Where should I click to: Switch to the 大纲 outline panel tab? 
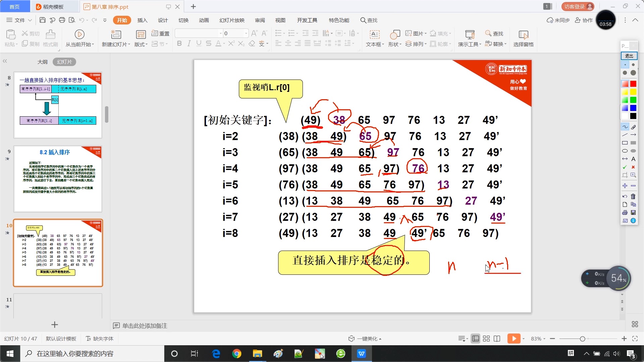pos(43,62)
